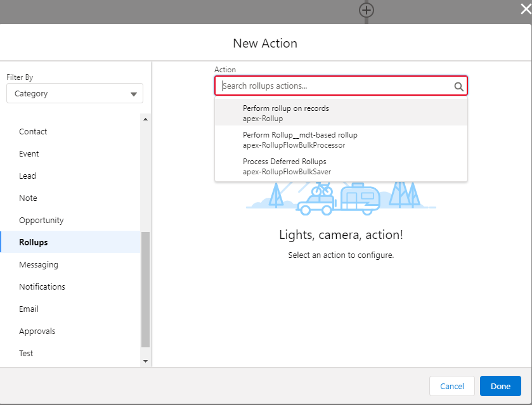The image size is (532, 405).
Task: Select the Lead category
Action: point(27,176)
